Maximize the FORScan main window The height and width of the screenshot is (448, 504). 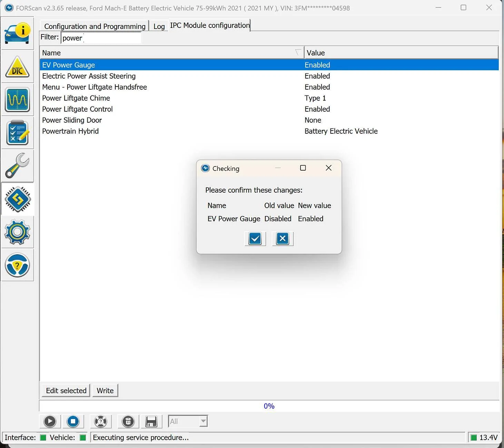click(463, 8)
